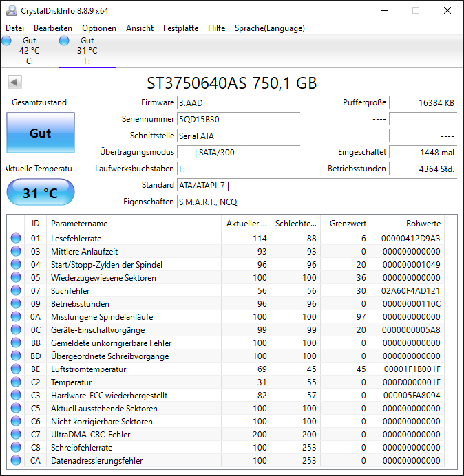The height and width of the screenshot is (476, 464).
Task: Click the Schlechte column header
Action: (295, 224)
